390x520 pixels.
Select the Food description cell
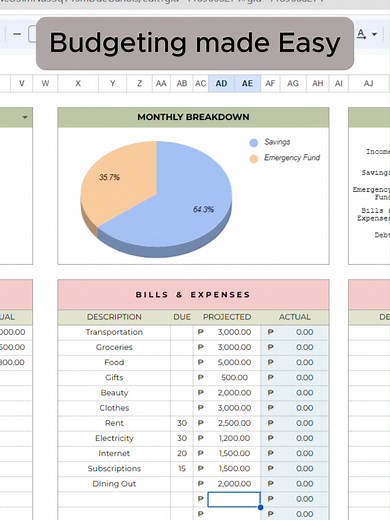coord(114,363)
